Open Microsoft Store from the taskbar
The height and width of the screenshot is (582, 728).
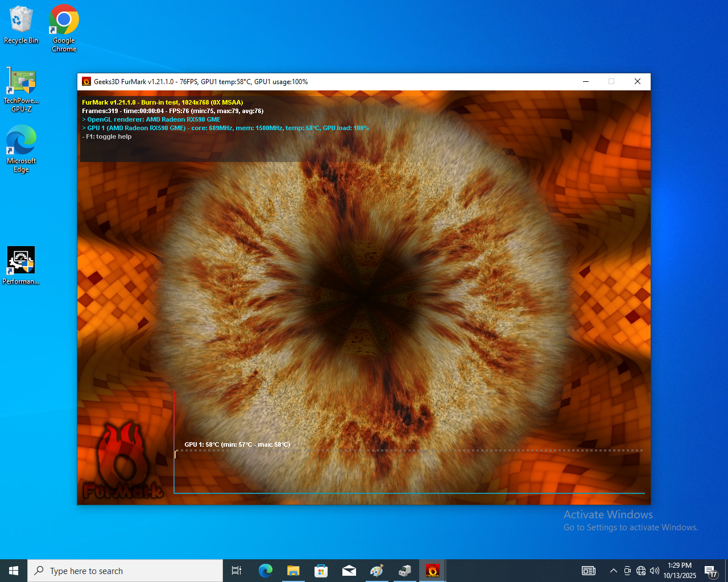[x=321, y=571]
